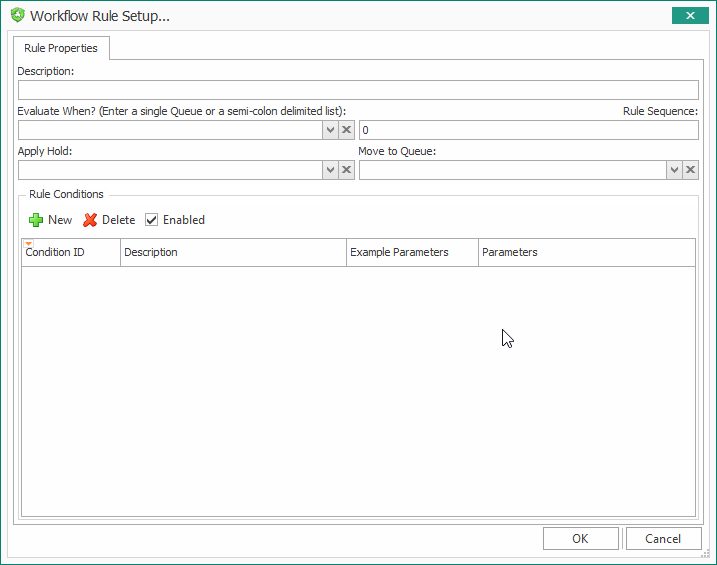The image size is (717, 565).
Task: Click the Parameters column header
Action: point(587,252)
